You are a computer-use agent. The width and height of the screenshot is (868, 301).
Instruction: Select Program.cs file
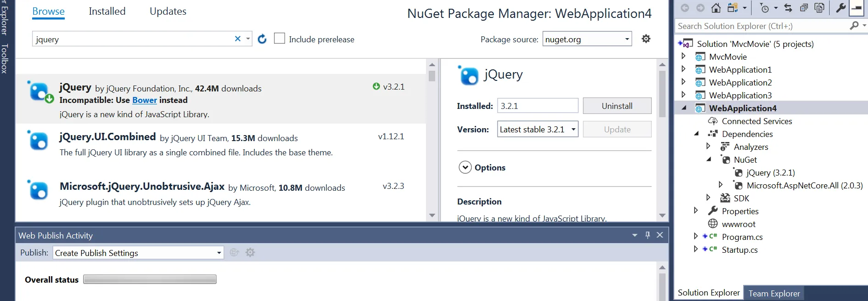(742, 237)
